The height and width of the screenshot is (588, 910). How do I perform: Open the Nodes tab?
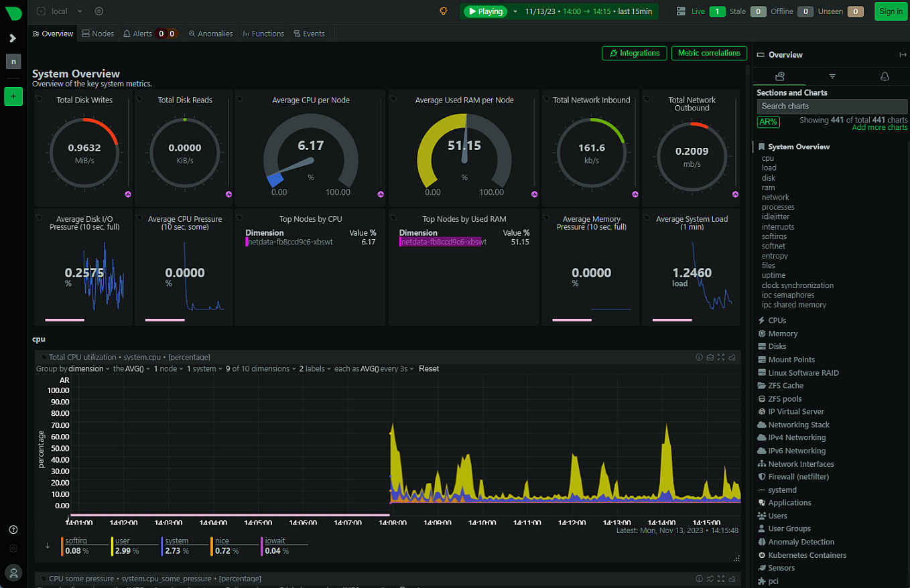98,33
